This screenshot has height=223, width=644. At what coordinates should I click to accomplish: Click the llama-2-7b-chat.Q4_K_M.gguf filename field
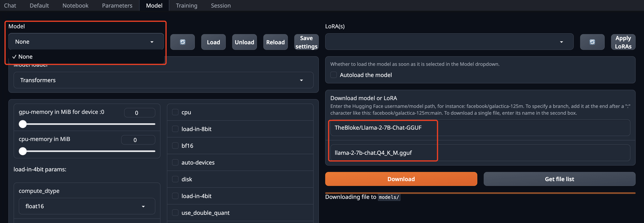pos(480,153)
